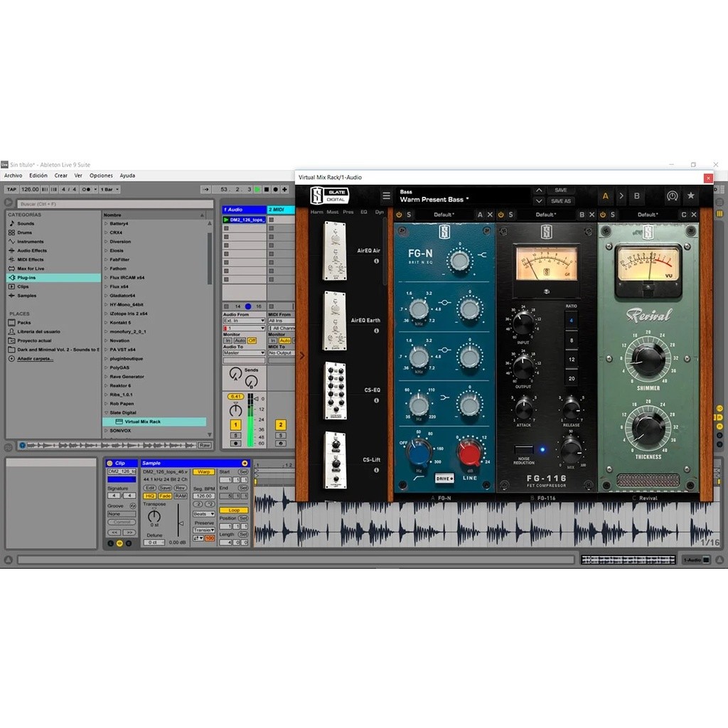Screen dimensions: 728x728
Task: Click the AirEQ Earth info icon
Action: pos(377,331)
